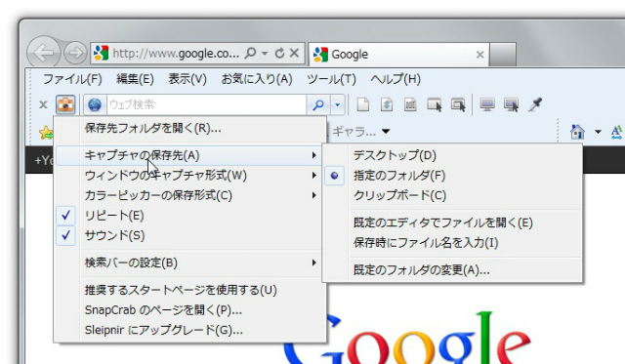Screen dimensions: 625x364
Task: Toggle 保存時にファイル名を入力(I)
Action: pyautogui.click(x=452, y=243)
